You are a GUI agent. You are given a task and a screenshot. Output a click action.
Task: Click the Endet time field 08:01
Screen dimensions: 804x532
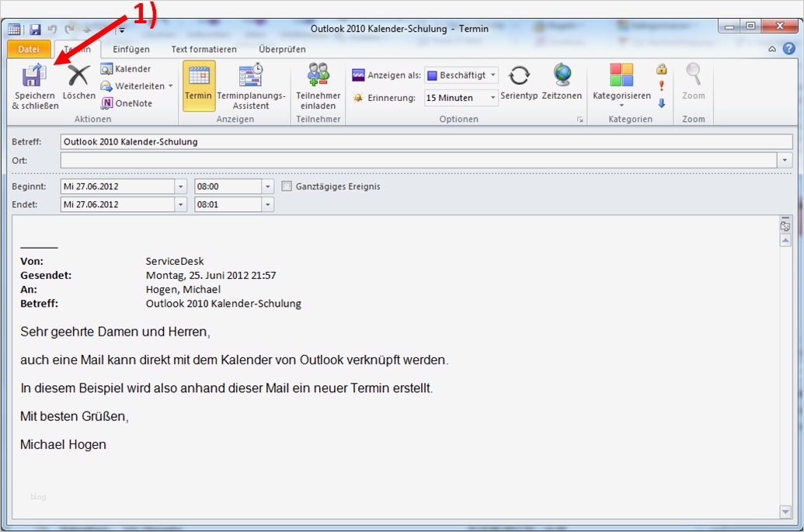click(228, 204)
